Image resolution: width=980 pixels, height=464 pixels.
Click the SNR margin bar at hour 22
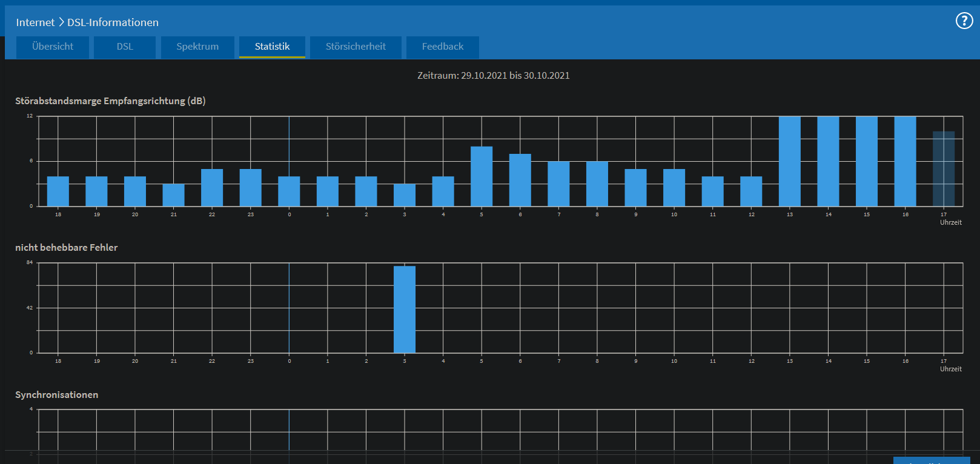coord(212,188)
